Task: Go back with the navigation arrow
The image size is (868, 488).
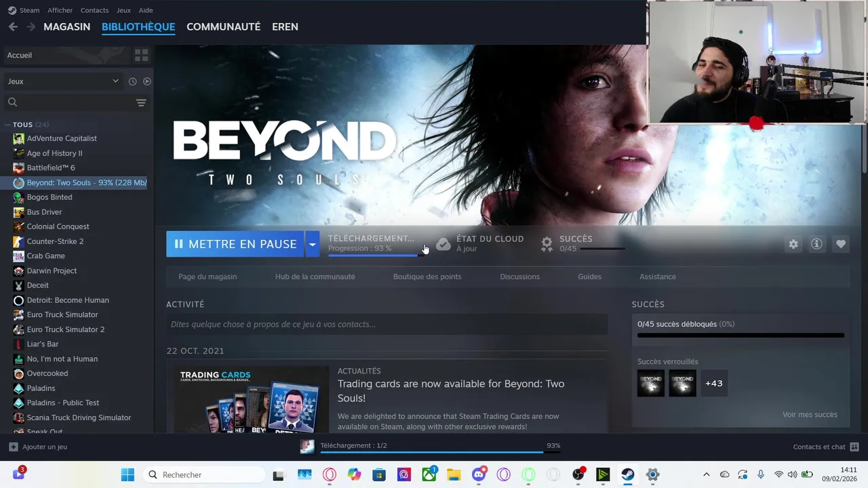Action: point(13,26)
